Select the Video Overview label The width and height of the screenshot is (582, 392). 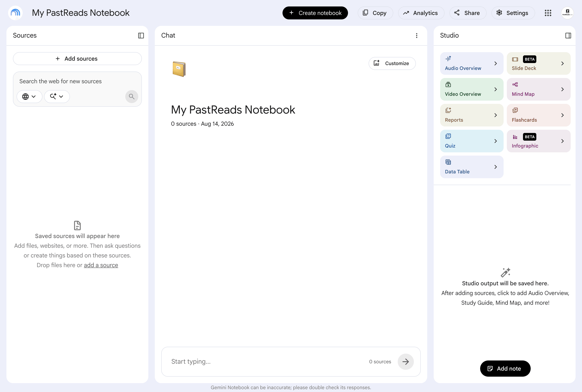click(463, 94)
